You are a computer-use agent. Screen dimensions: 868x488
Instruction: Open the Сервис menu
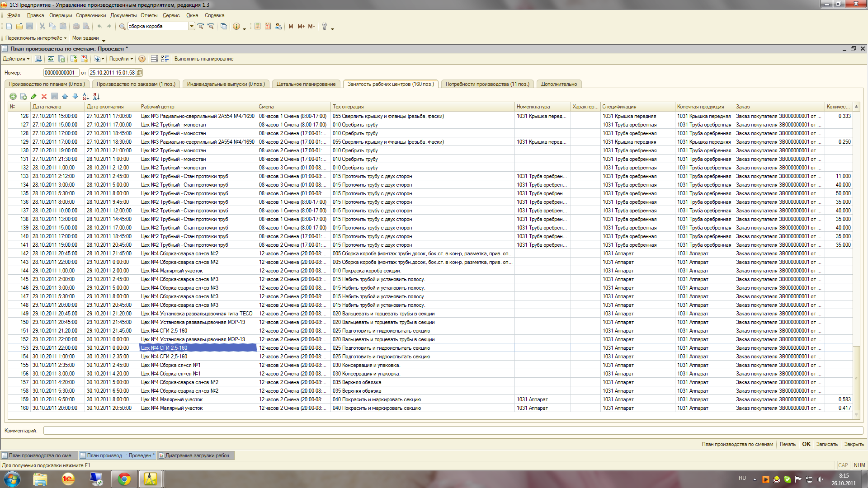[x=171, y=15]
